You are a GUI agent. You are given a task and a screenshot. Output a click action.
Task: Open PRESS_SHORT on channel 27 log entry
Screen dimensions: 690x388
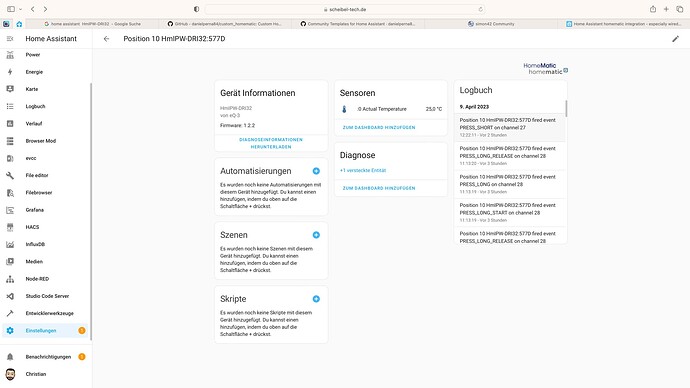pos(509,128)
